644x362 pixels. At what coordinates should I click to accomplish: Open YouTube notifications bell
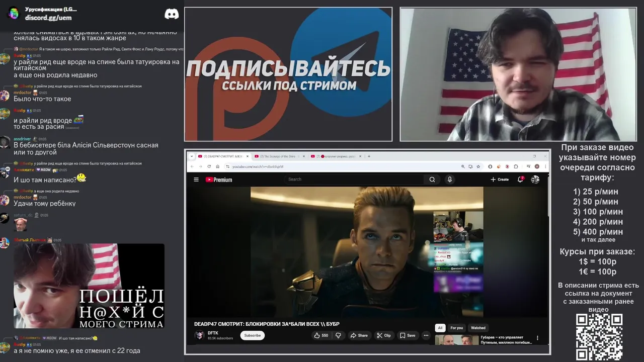click(x=521, y=179)
